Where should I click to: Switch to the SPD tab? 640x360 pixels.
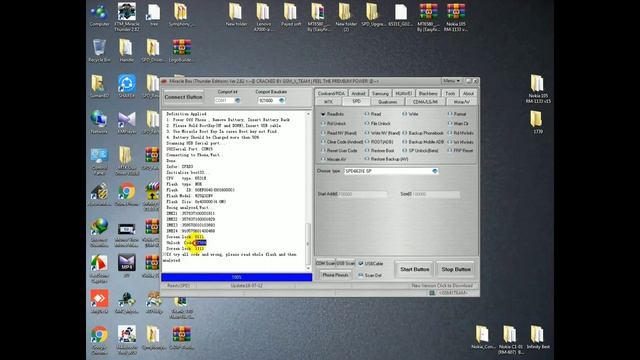pyautogui.click(x=356, y=101)
